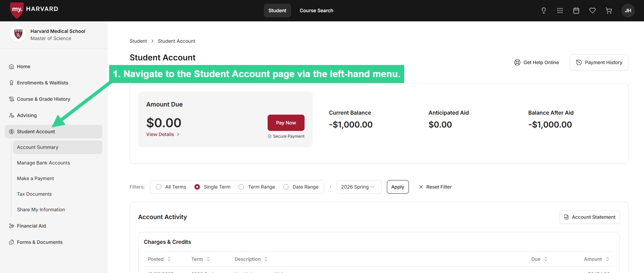The height and width of the screenshot is (273, 644).
Task: Click the Course & Grade History icon
Action: 12,99
